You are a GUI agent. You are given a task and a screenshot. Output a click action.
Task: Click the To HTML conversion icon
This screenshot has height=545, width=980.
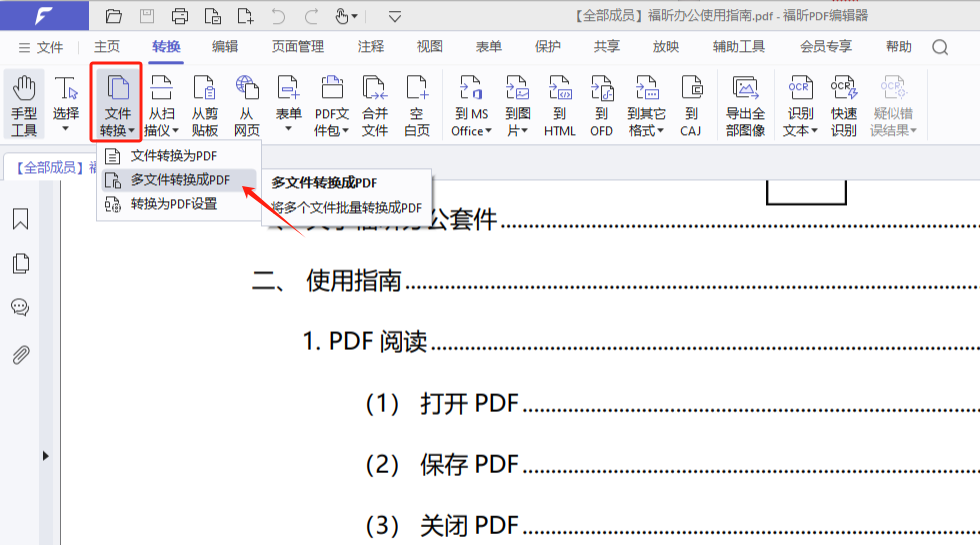click(x=560, y=104)
